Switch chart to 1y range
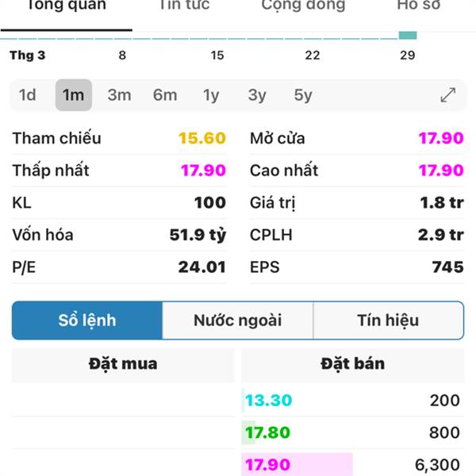476x476 pixels. (211, 95)
